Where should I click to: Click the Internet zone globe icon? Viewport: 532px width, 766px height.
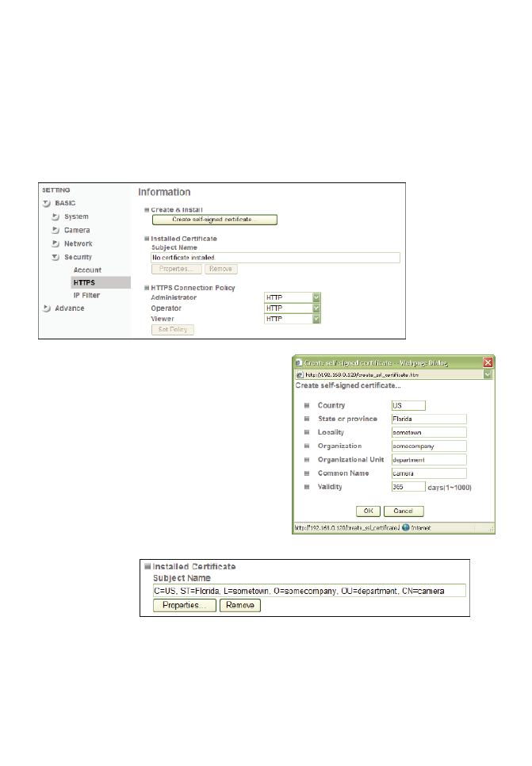pyautogui.click(x=404, y=527)
